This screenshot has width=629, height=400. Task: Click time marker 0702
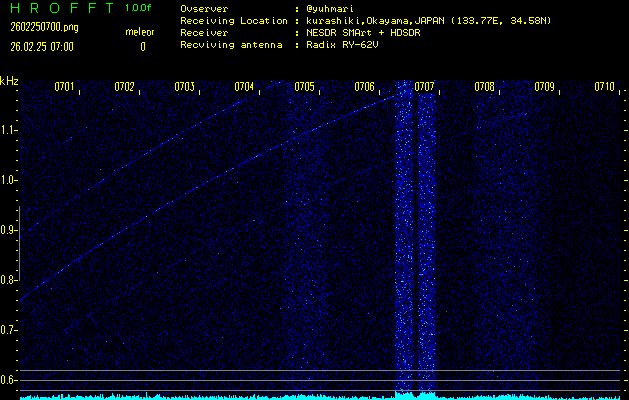pyautogui.click(x=124, y=87)
